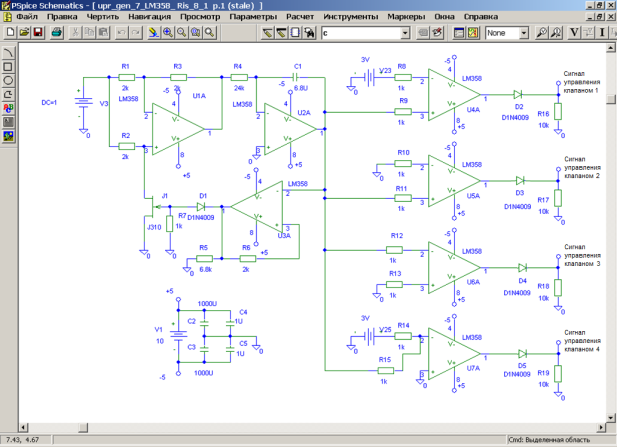The height and width of the screenshot is (448, 617).
Task: Click the Current Marker icon
Action: pos(556,32)
